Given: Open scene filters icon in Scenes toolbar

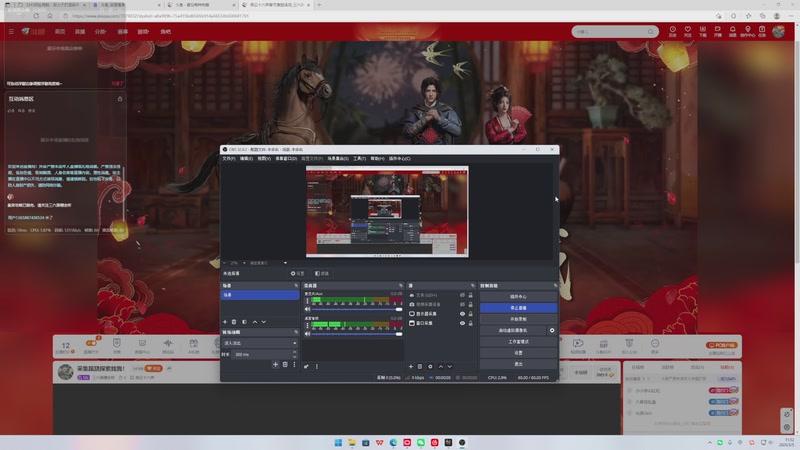Looking at the screenshot, I should (x=244, y=322).
